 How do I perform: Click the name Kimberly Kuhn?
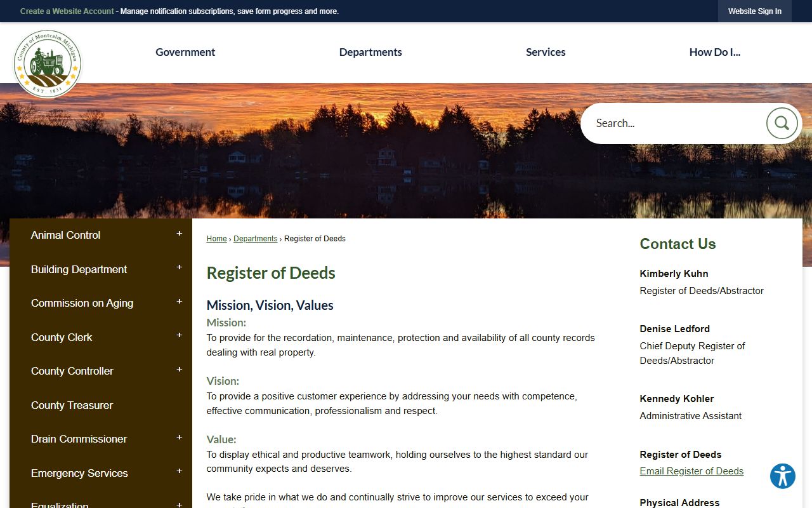pyautogui.click(x=674, y=274)
